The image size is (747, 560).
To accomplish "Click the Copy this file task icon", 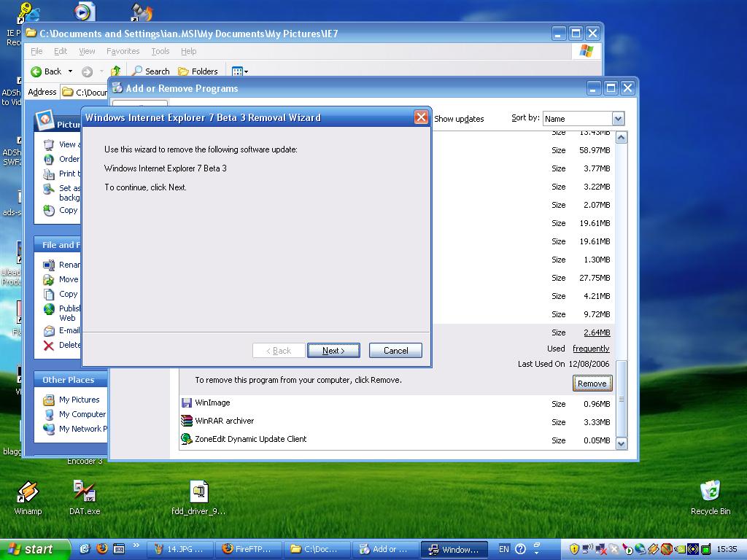I will pyautogui.click(x=49, y=295).
